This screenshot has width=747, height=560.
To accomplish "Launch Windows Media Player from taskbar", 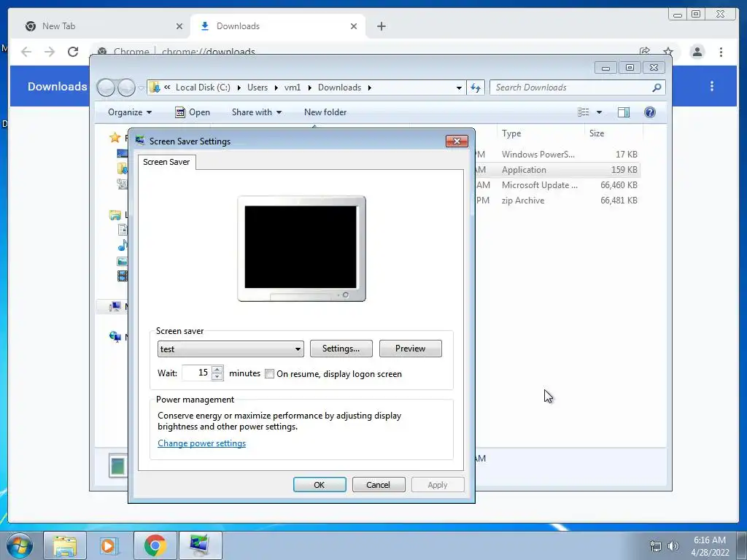I will tap(109, 545).
